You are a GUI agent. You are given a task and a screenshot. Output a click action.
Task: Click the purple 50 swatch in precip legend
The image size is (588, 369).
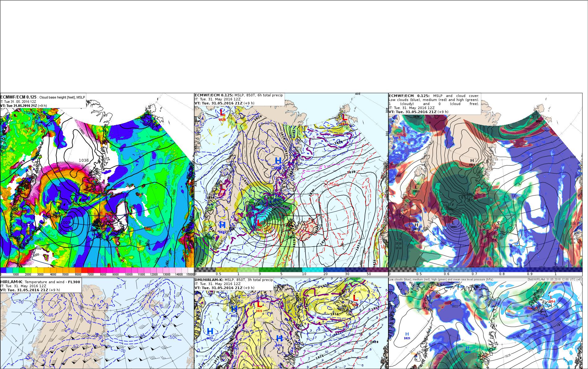click(378, 270)
